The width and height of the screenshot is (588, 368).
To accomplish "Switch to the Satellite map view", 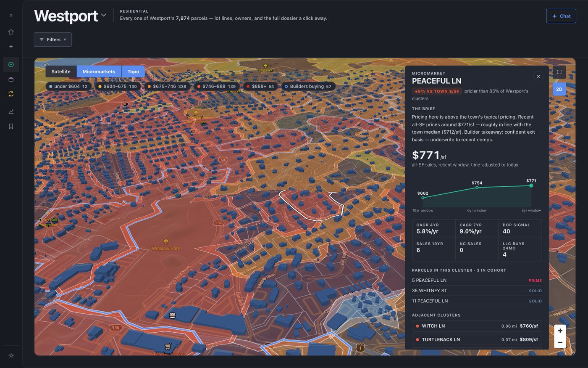I will point(61,71).
